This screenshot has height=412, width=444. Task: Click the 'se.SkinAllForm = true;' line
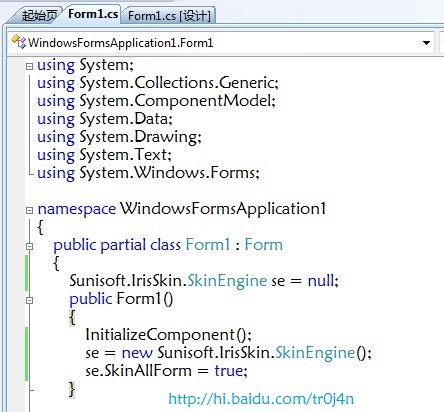pos(166,371)
